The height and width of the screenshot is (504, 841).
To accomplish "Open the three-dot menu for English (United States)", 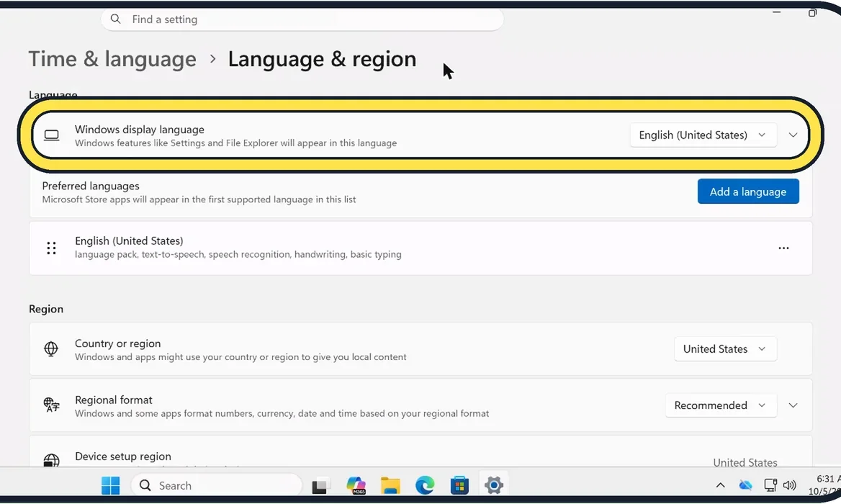I will (783, 248).
